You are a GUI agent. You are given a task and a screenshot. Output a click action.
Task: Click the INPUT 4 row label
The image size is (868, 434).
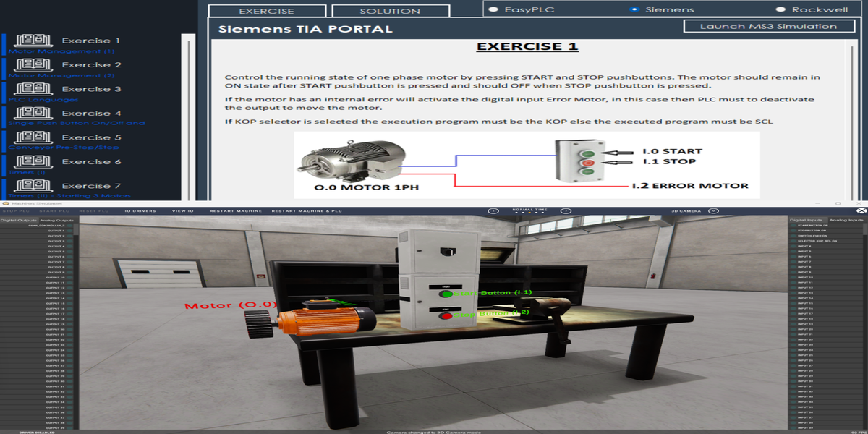coord(805,246)
